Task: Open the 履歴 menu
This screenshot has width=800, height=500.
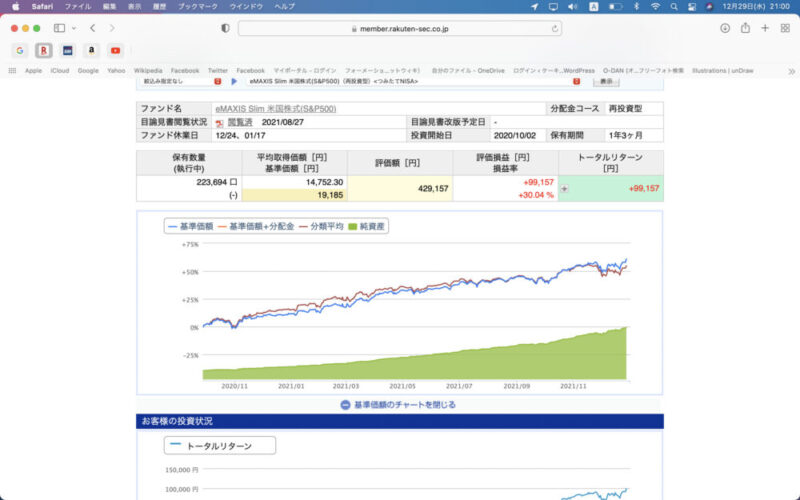Action: pos(159,7)
